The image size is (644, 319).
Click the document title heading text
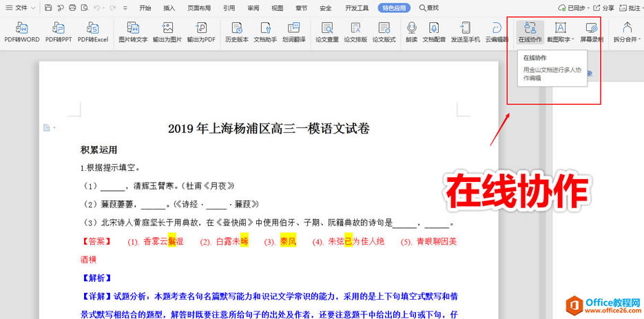coord(269,128)
